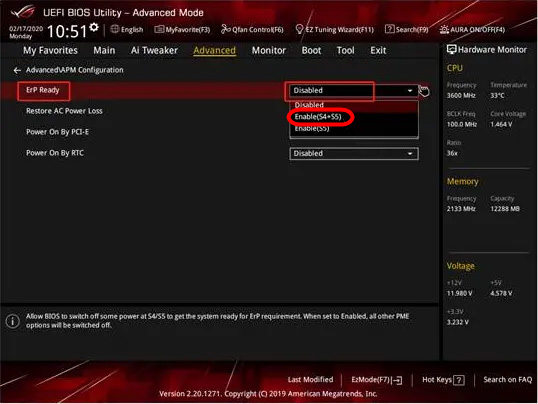Open Hot Keys help

[x=443, y=380]
